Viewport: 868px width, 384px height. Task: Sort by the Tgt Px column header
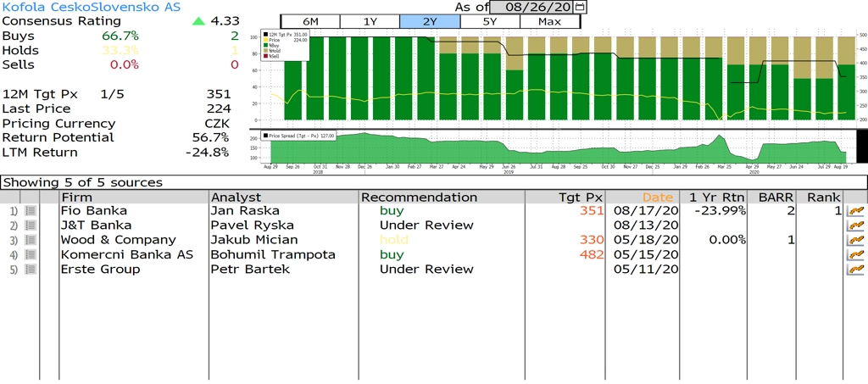coord(565,197)
